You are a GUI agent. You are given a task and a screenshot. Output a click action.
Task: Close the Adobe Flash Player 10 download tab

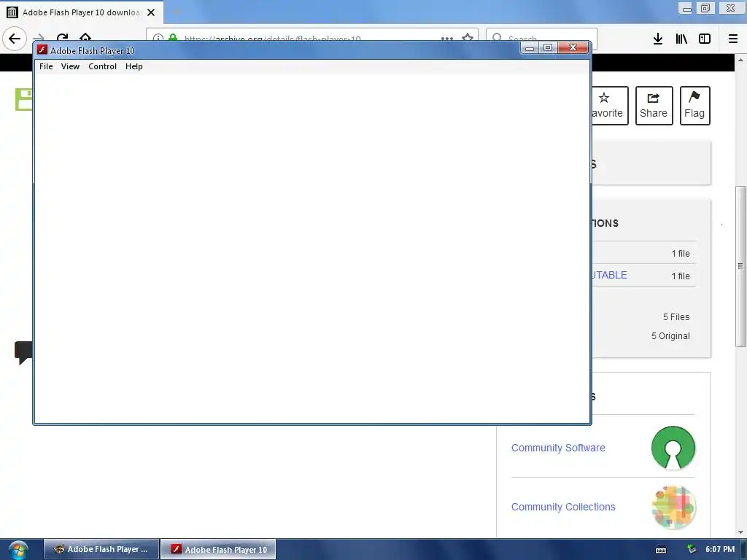151,12
